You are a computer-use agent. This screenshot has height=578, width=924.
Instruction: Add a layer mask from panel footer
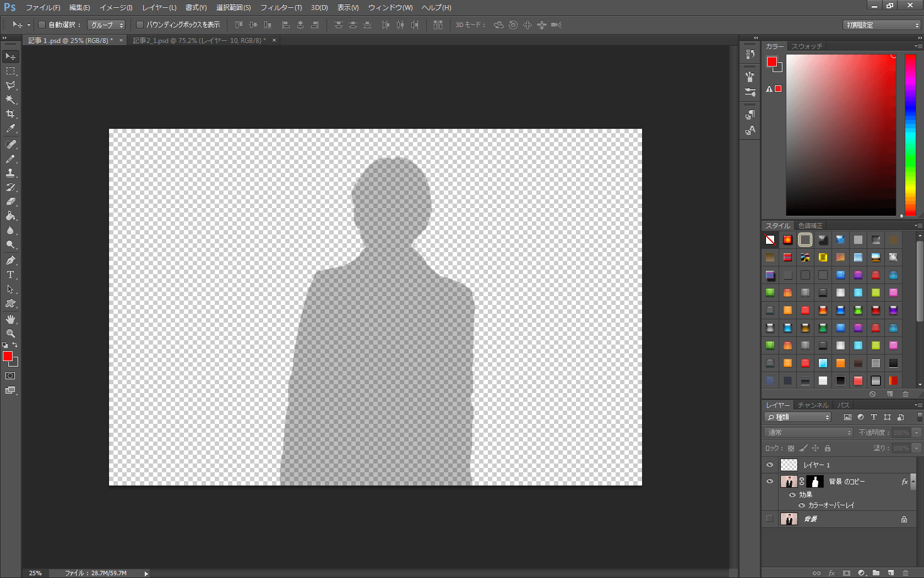846,573
